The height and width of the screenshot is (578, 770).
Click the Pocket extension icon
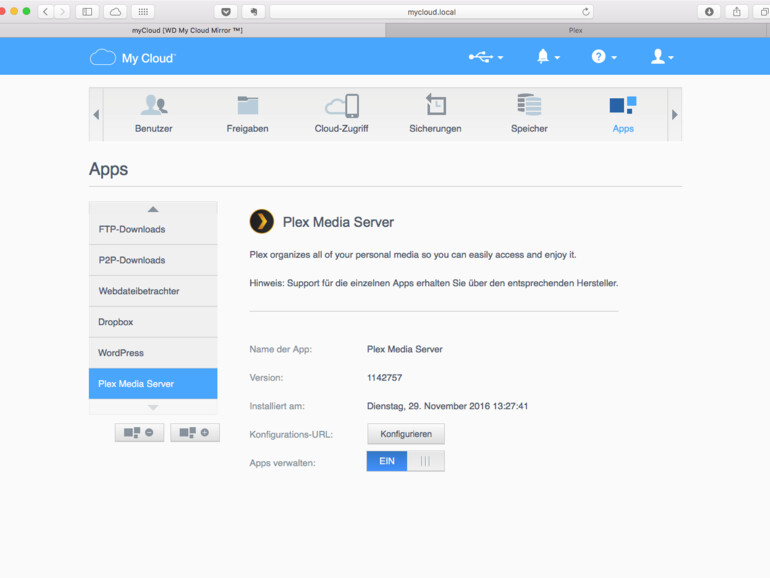point(226,12)
